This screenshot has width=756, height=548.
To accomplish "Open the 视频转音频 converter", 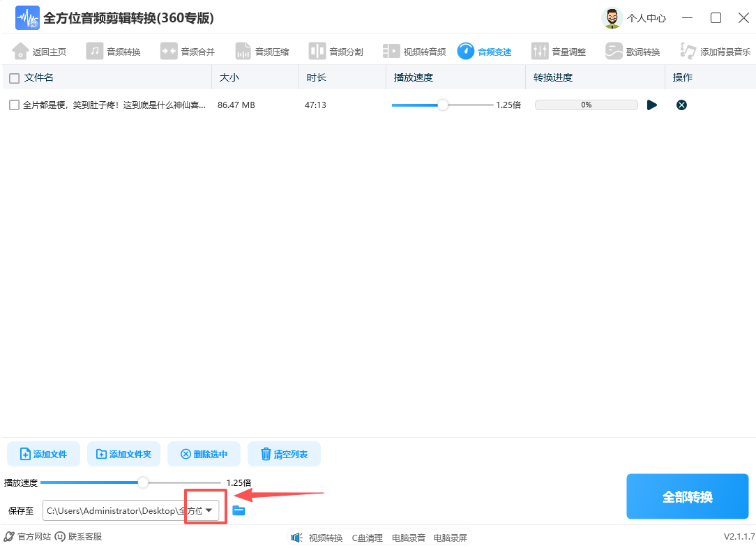I will pyautogui.click(x=415, y=50).
